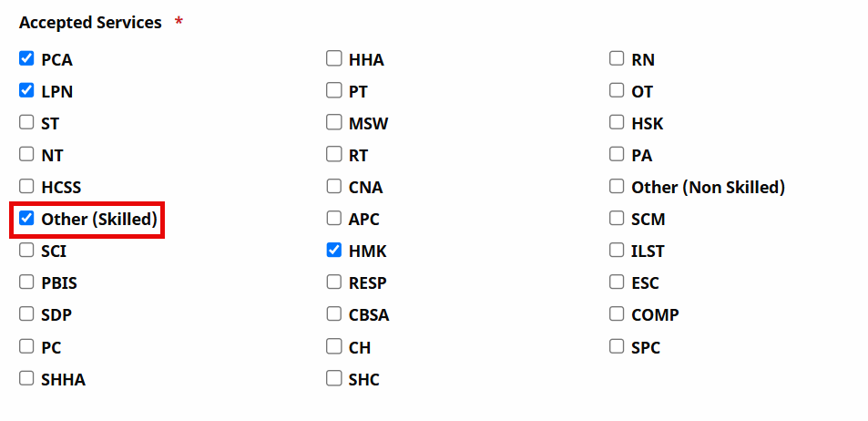Check the ILST service option
Viewport: 868px width, 421px height.
[617, 251]
